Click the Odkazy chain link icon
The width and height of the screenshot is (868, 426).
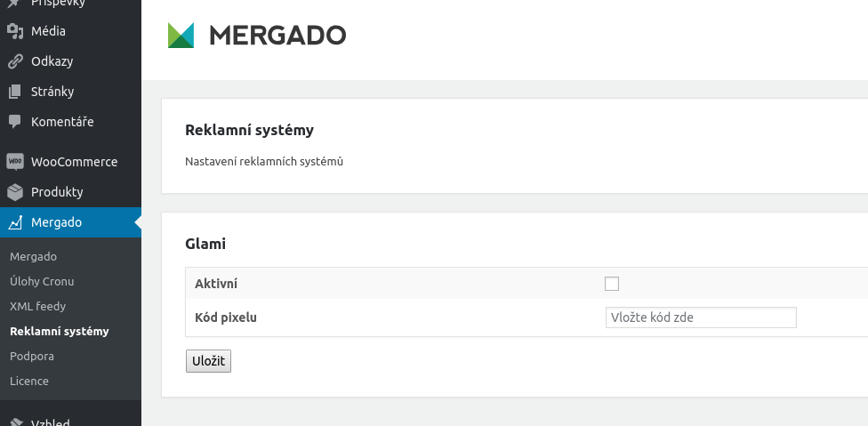(x=14, y=62)
